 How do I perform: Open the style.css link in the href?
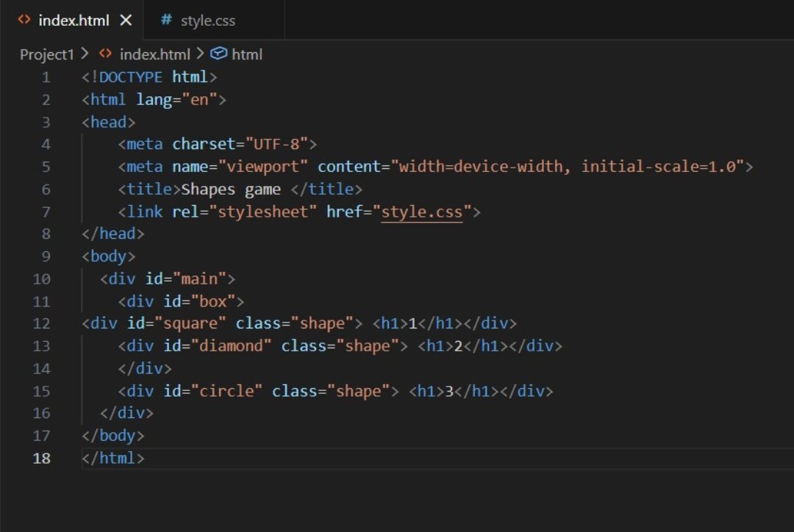click(421, 212)
